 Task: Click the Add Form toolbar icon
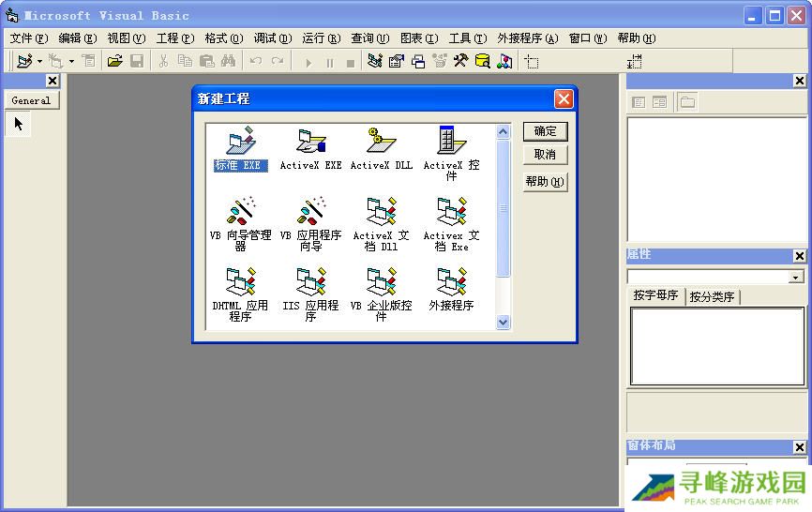(56, 61)
